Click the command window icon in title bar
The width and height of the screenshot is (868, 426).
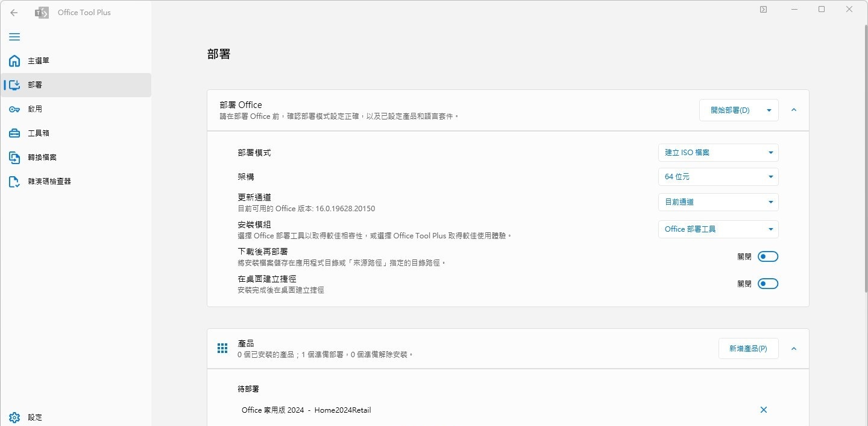[763, 10]
